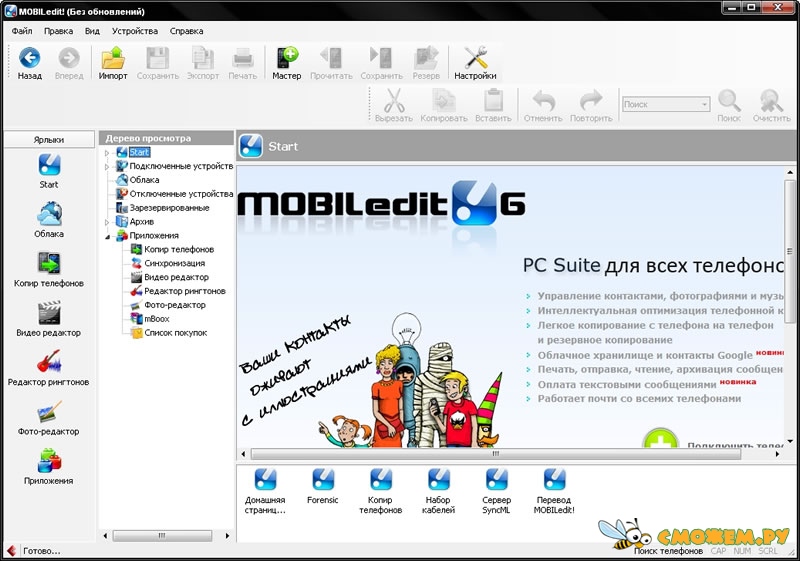Click the Экспорт toolbar icon
This screenshot has width=800, height=561.
[203, 58]
